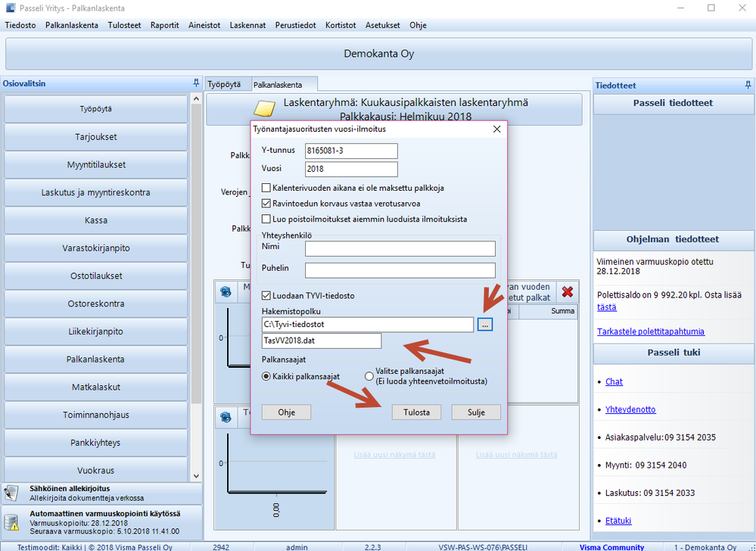The width and height of the screenshot is (756, 551).
Task: Switch to the Työpöytä tab
Action: (228, 84)
